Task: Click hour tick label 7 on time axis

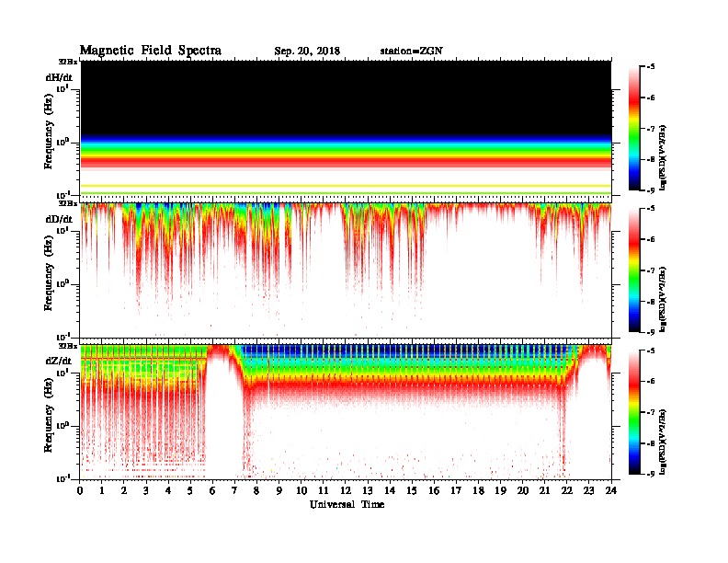Action: click(x=235, y=490)
